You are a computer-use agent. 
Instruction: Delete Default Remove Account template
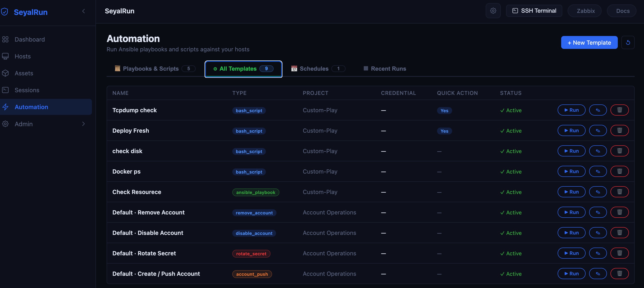[620, 212]
